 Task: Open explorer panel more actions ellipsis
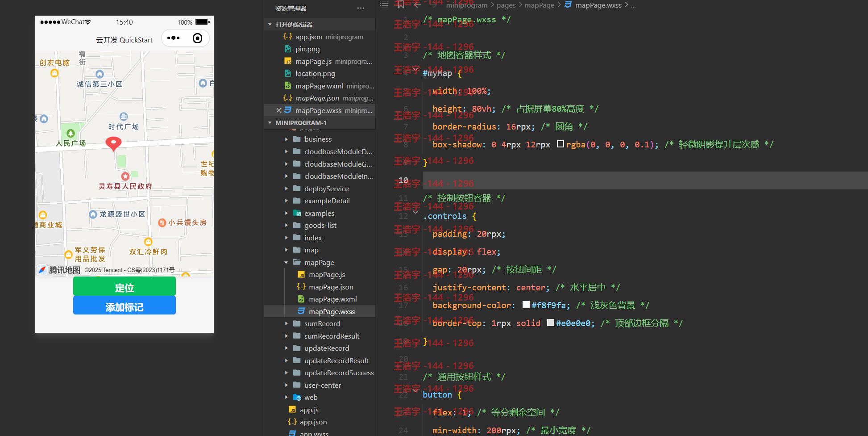tap(361, 8)
